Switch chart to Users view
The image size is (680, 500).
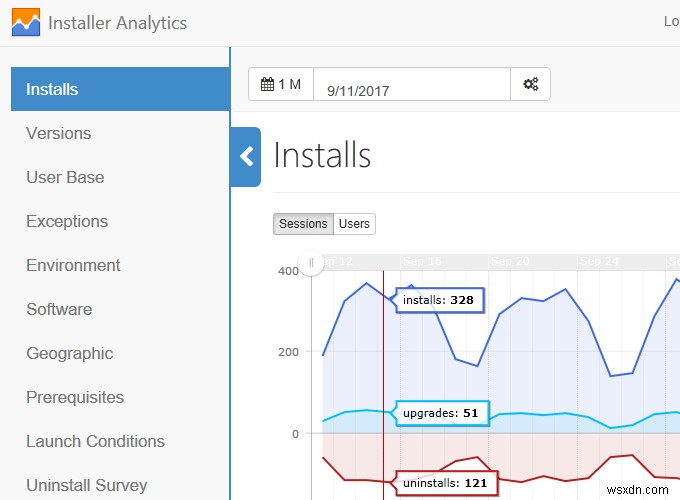coord(354,224)
